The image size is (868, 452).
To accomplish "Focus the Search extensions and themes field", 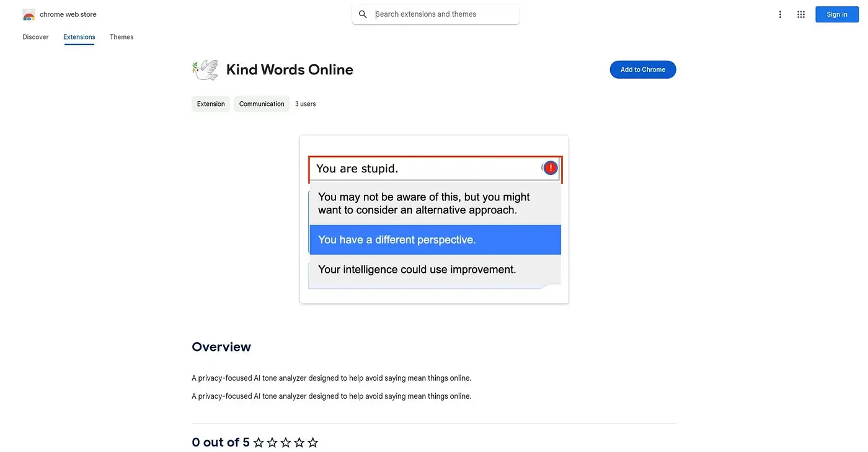I will point(436,14).
